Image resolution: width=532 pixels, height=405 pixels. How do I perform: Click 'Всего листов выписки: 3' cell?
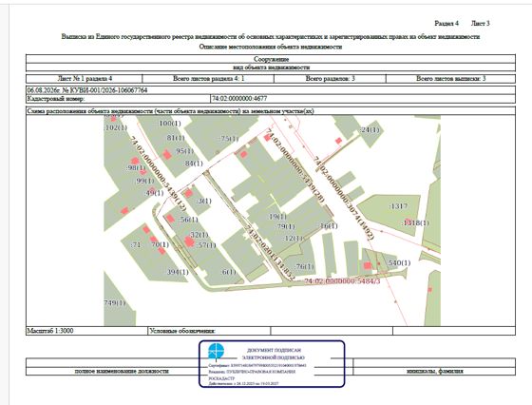pos(451,78)
